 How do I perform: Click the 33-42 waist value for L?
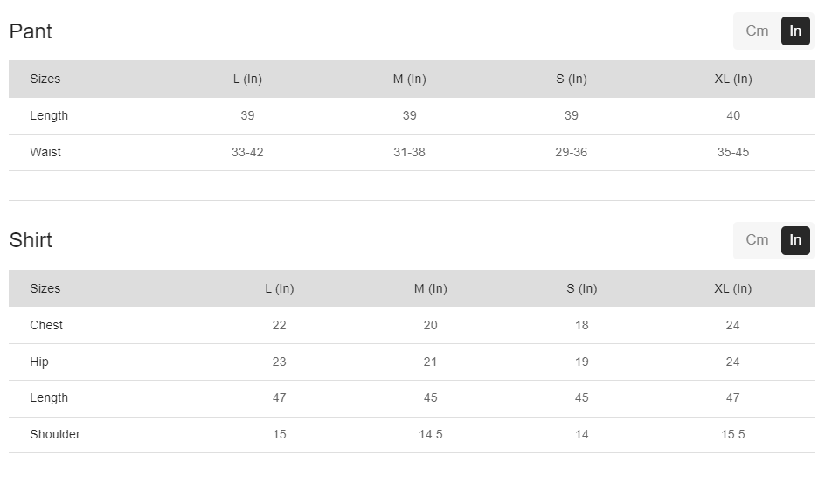[x=247, y=152]
